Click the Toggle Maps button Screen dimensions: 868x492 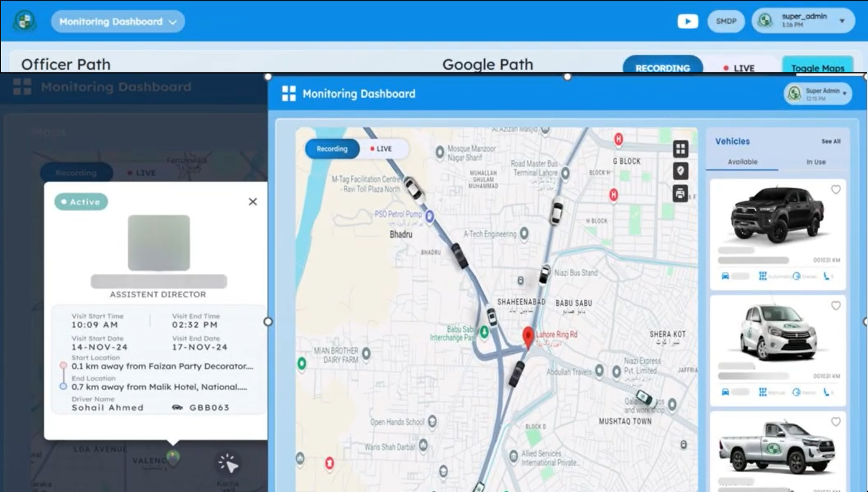coord(818,67)
